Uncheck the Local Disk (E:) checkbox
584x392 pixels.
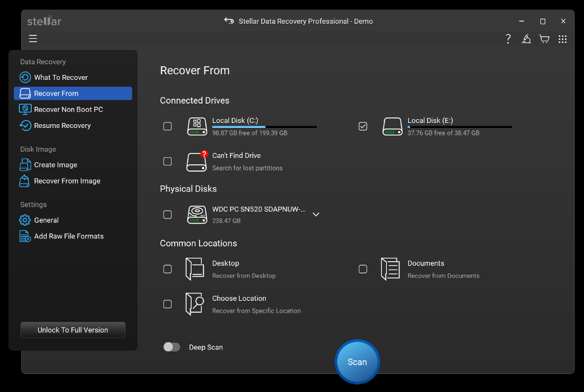[x=363, y=126]
